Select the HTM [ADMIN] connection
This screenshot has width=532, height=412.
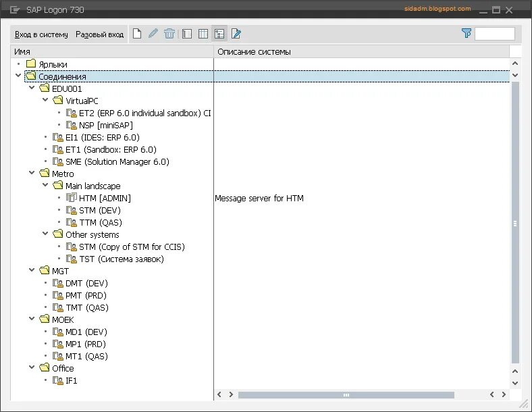(105, 198)
